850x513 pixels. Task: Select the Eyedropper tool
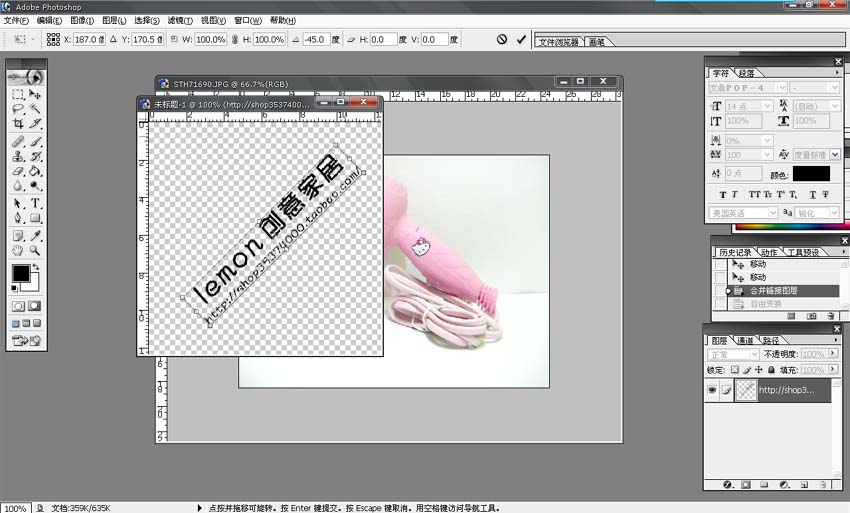pos(35,236)
